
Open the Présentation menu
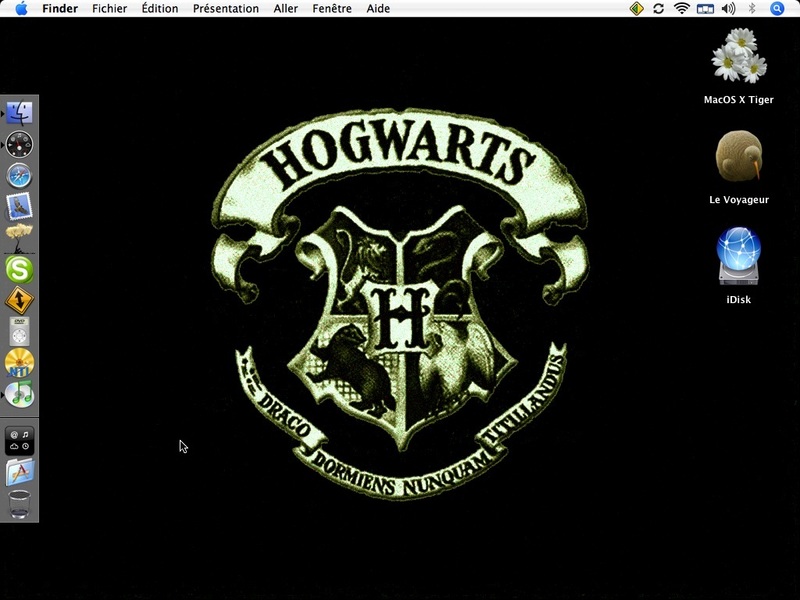point(226,9)
